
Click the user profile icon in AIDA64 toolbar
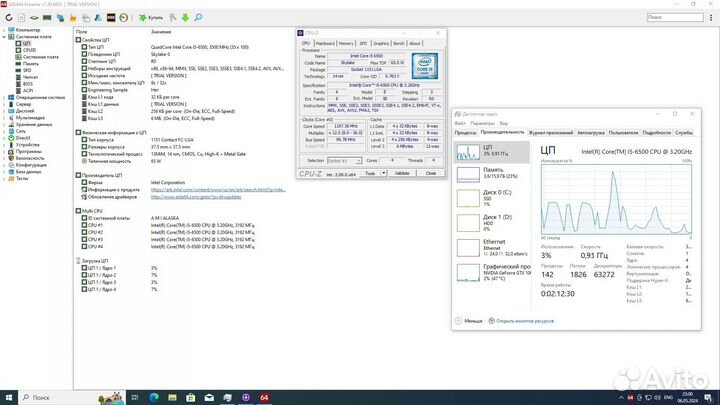pyautogui.click(x=98, y=17)
